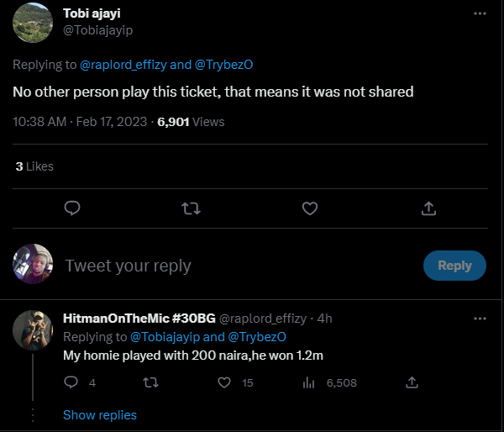This screenshot has height=432, width=504.
Task: Click the tweet timestamp Feb 17, 2023
Action: click(110, 122)
